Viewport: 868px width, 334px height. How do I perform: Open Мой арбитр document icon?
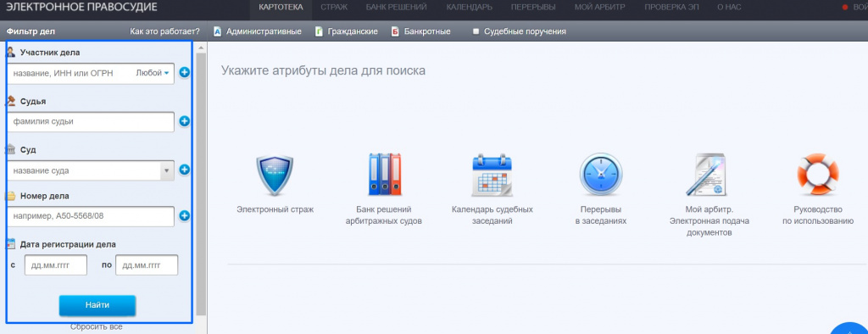pos(706,175)
